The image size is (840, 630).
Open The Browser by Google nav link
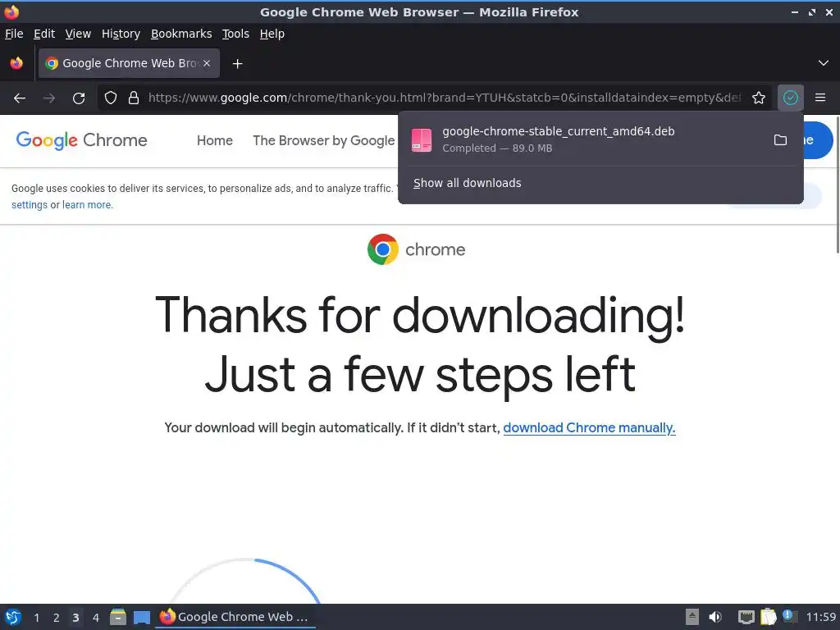point(323,140)
